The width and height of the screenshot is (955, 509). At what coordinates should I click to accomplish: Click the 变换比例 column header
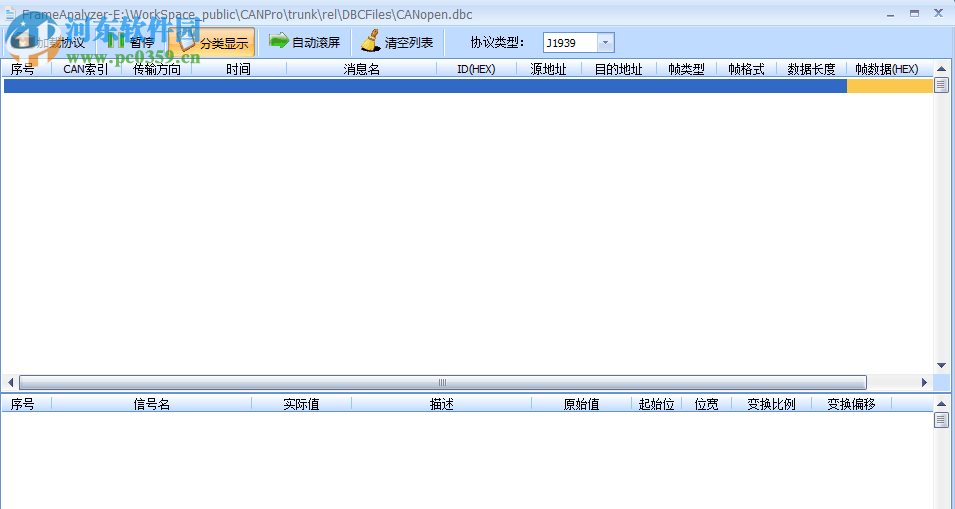pos(772,404)
